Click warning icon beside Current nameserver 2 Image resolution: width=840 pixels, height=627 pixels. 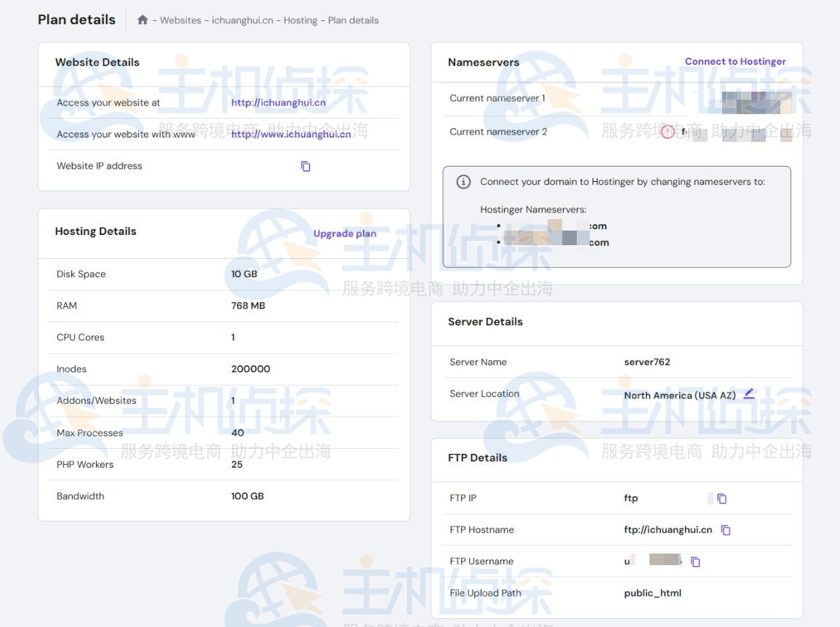(668, 132)
